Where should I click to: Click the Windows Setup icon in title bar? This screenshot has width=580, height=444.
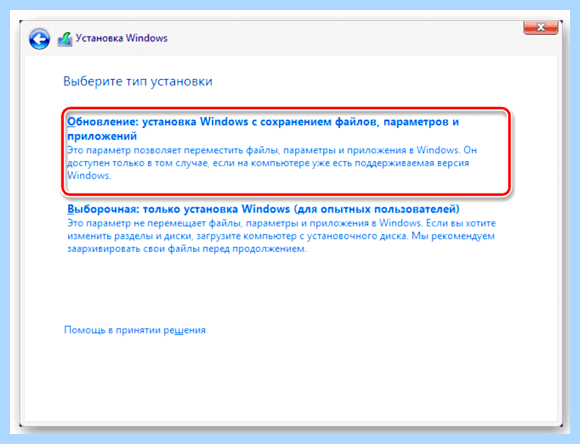[x=65, y=39]
